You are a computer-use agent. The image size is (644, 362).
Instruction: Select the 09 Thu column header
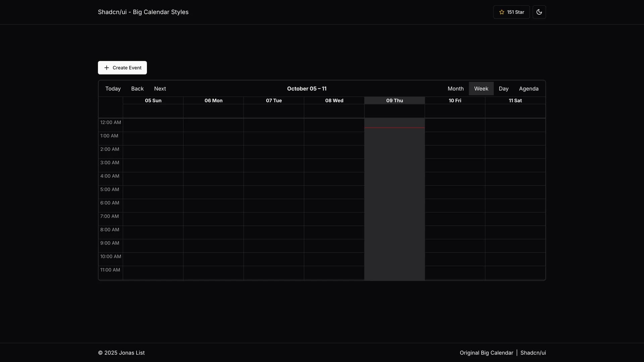[x=394, y=100]
